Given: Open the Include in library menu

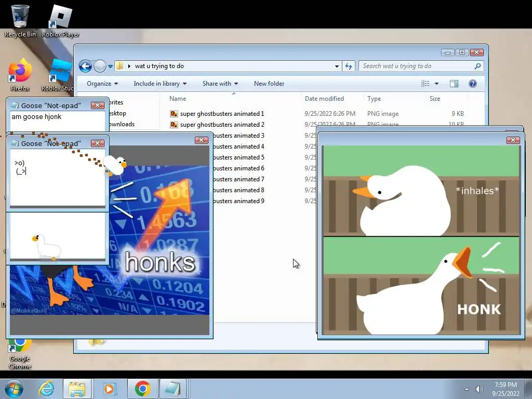Looking at the screenshot, I should pos(160,84).
